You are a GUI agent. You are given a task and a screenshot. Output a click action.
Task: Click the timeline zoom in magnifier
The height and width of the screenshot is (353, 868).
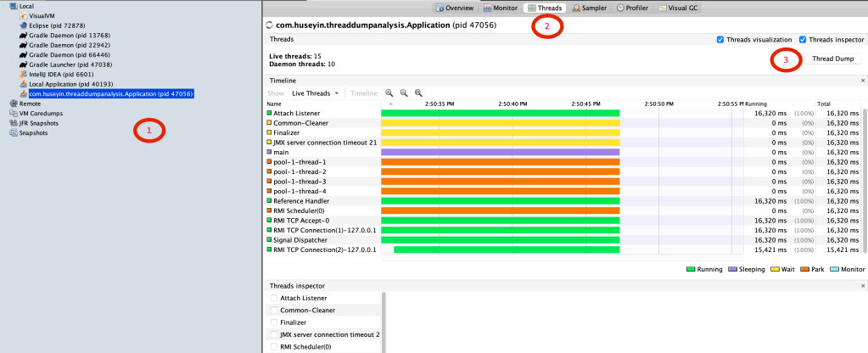point(389,92)
